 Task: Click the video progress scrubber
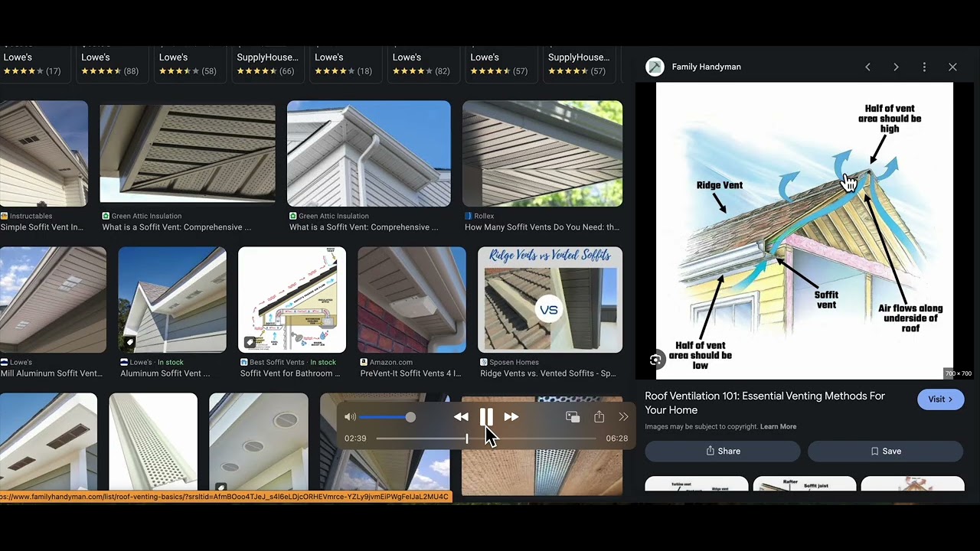pos(467,439)
